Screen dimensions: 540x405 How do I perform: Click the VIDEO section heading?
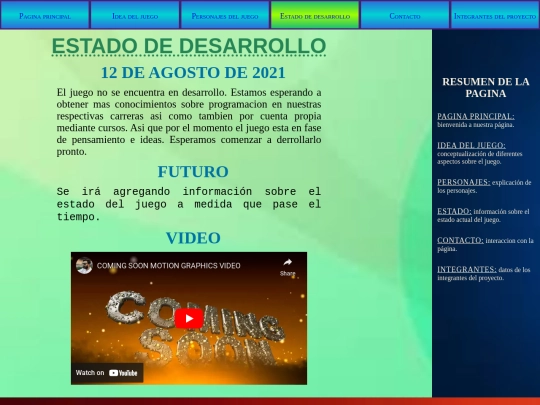(193, 238)
